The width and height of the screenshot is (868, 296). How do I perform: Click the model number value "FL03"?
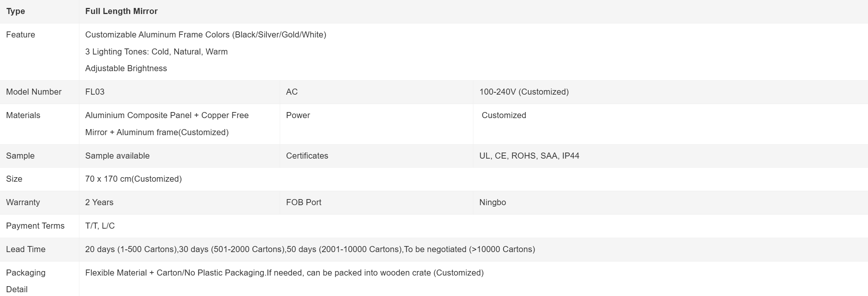click(95, 92)
